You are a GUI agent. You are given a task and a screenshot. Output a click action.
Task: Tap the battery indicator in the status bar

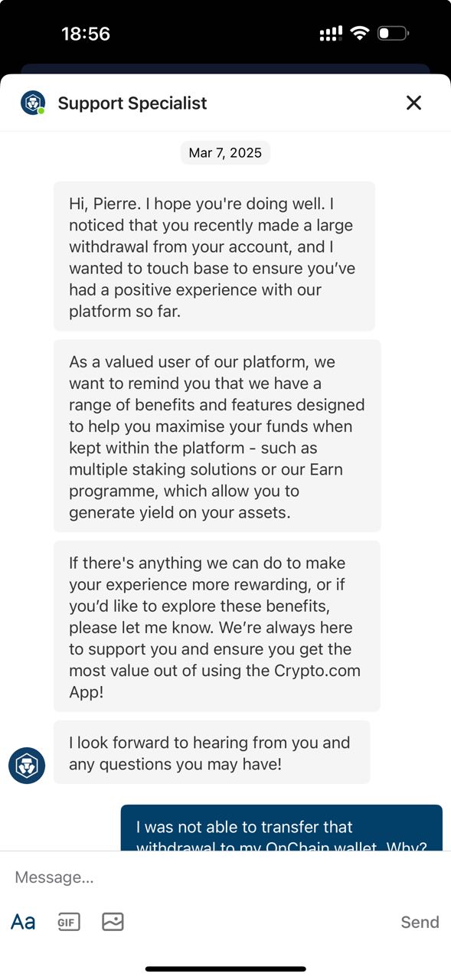point(393,33)
